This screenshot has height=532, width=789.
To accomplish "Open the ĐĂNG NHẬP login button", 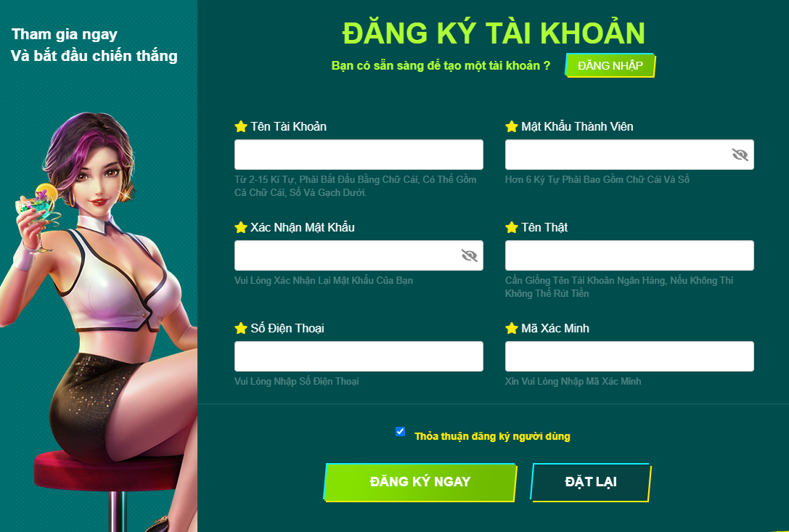I will click(x=610, y=66).
